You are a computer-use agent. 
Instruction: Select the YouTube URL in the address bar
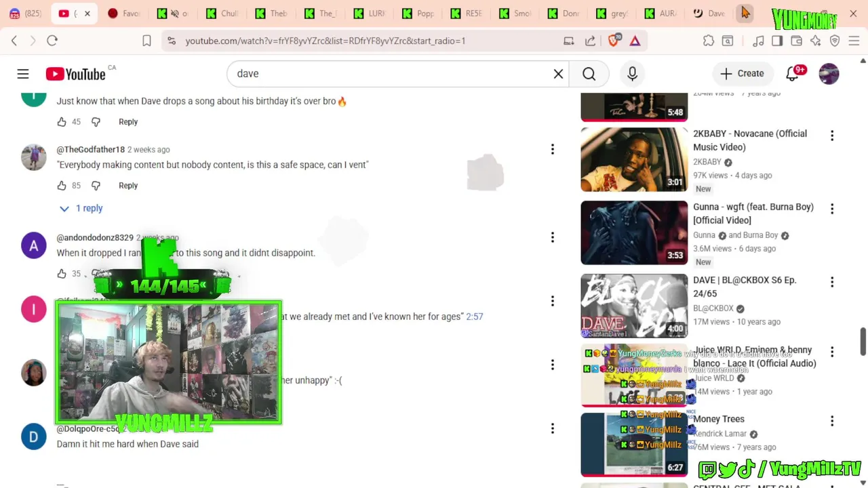pyautogui.click(x=325, y=41)
